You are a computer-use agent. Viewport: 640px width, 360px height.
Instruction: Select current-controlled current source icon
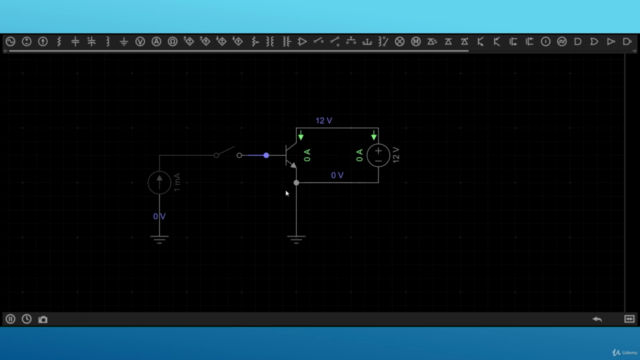point(238,42)
